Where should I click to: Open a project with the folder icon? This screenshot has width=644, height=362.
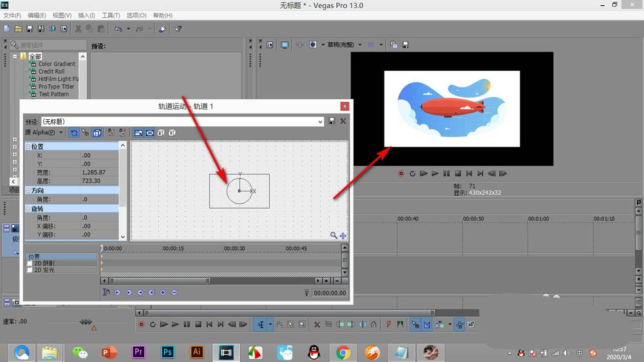[19, 29]
